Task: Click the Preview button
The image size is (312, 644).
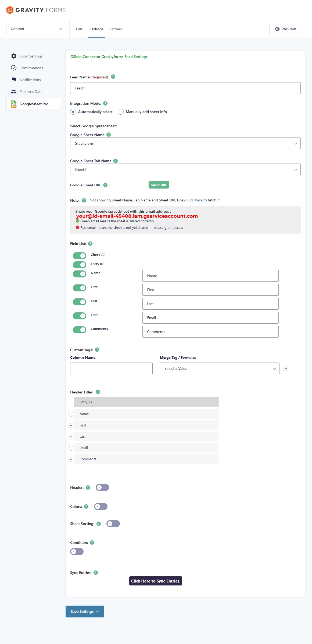Action: 285,29
